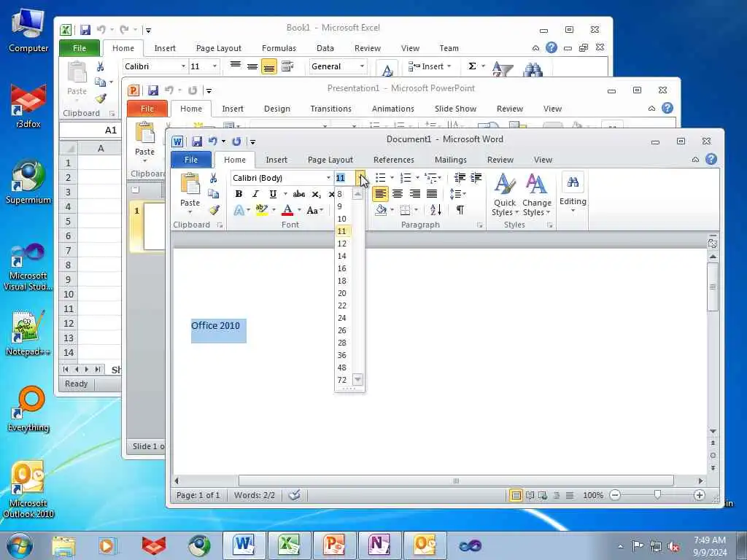Switch to Excel Formulas tab
The width and height of the screenshot is (747, 560).
pos(279,48)
